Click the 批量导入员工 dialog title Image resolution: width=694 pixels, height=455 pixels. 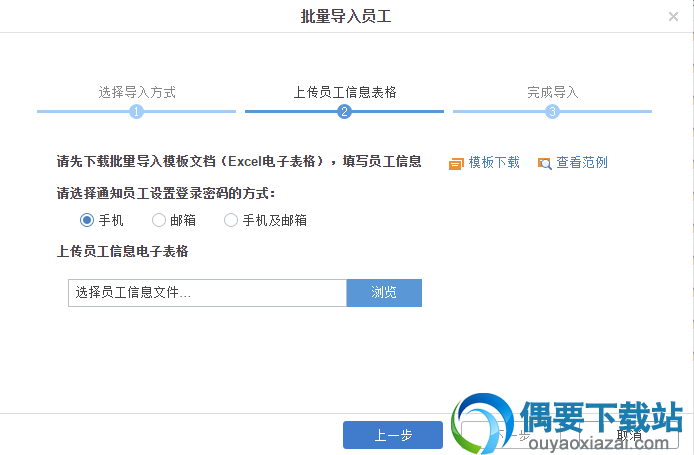[x=346, y=16]
